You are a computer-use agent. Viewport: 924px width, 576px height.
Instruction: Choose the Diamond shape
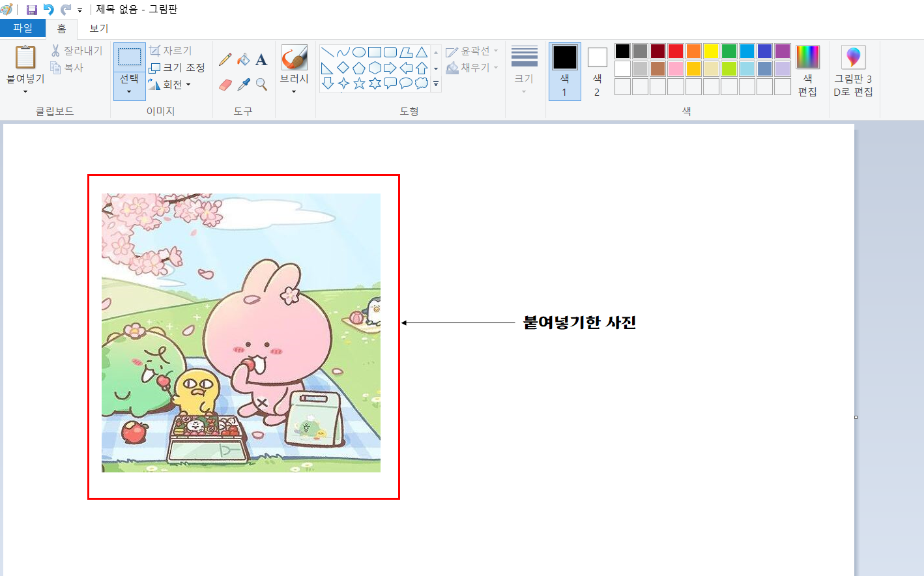pos(343,68)
